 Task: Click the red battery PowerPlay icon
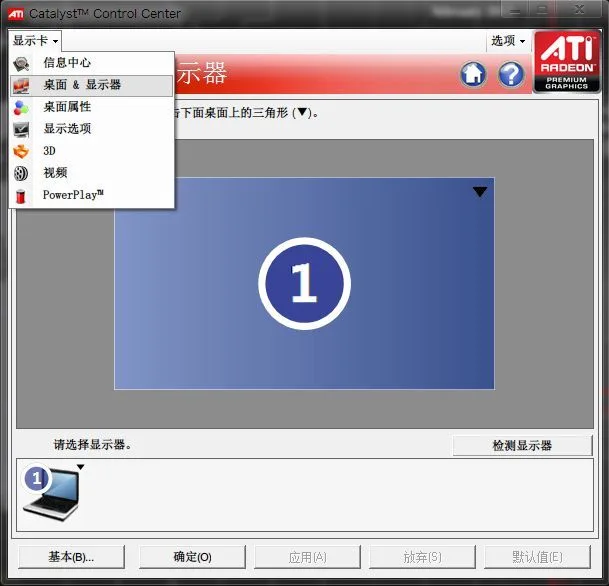(x=21, y=196)
